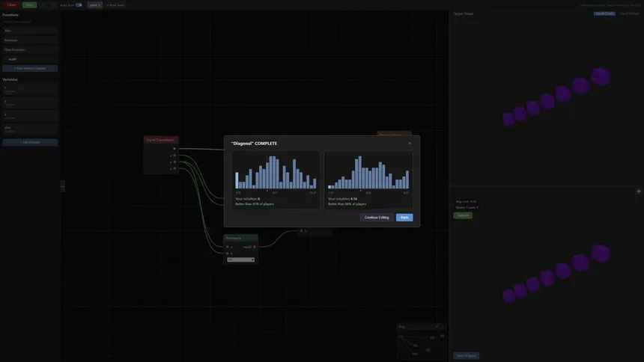Click the Input Coordinates node header
The height and width of the screenshot is (362, 644).
pyautogui.click(x=160, y=140)
